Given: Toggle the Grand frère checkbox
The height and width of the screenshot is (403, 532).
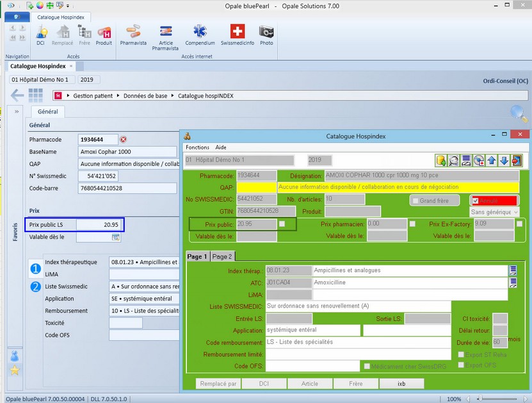Looking at the screenshot, I should 415,201.
